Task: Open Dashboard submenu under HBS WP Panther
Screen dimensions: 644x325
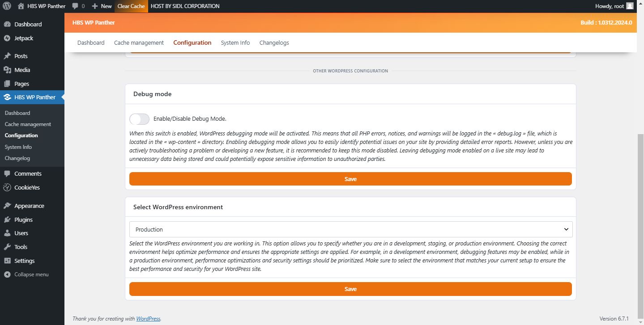Action: coord(17,113)
